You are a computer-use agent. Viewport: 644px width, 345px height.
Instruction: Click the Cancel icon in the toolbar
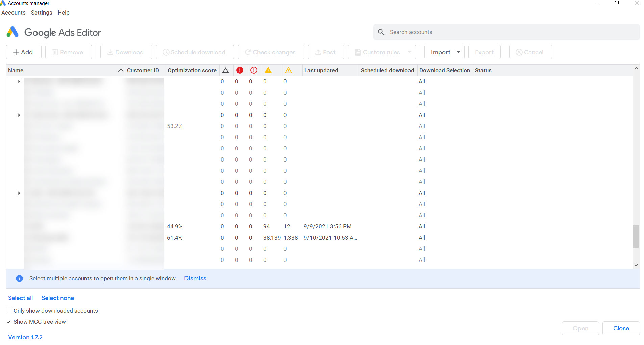coord(519,52)
